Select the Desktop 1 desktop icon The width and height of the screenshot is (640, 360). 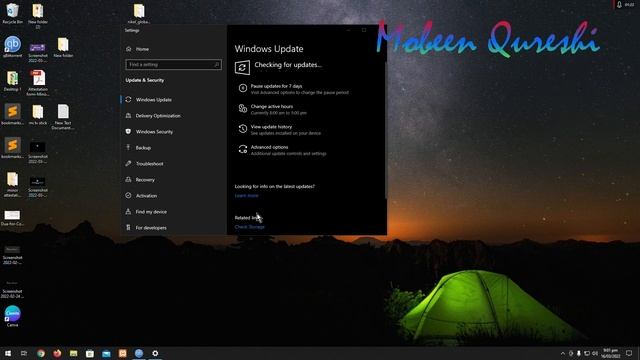12,81
